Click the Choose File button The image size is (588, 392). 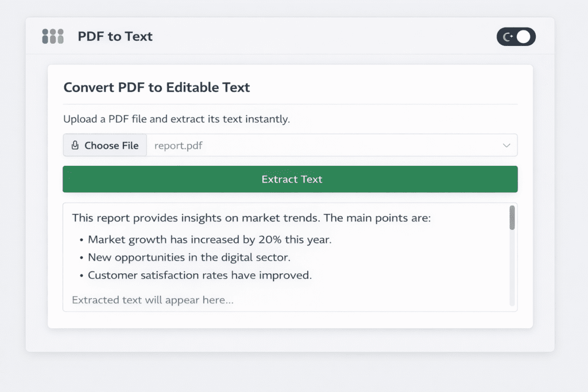(105, 145)
